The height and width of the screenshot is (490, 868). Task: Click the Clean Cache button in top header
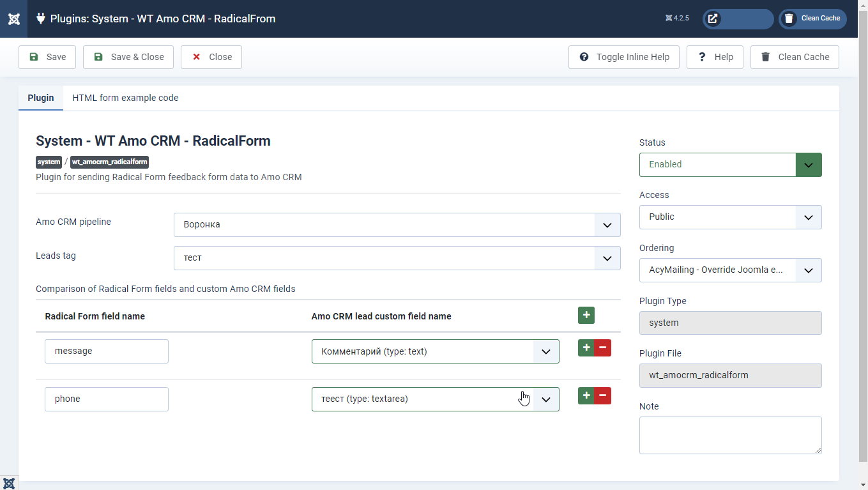pyautogui.click(x=812, y=19)
